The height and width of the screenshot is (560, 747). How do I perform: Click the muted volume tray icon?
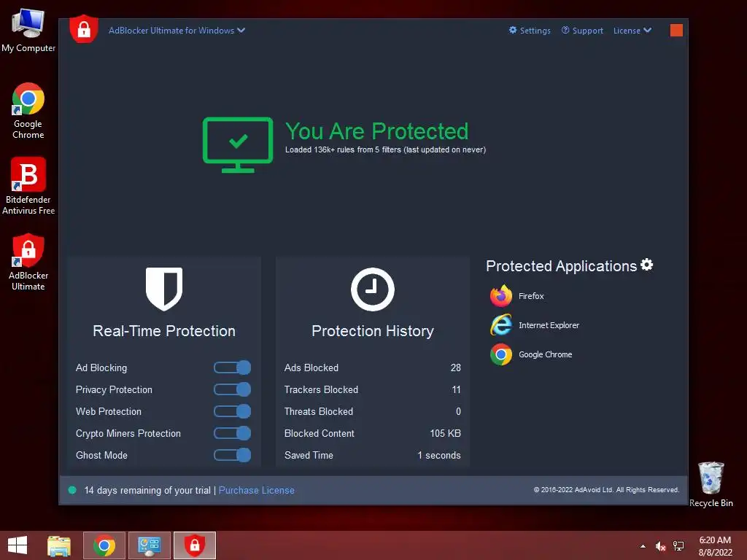660,546
